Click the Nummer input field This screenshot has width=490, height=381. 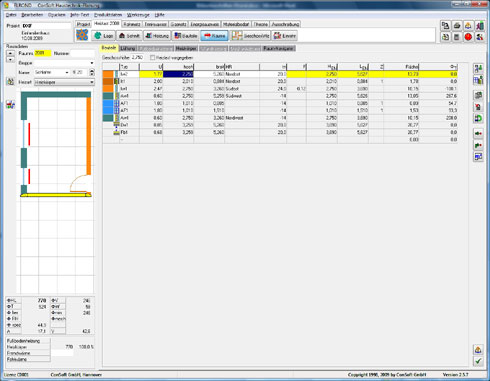pyautogui.click(x=82, y=53)
